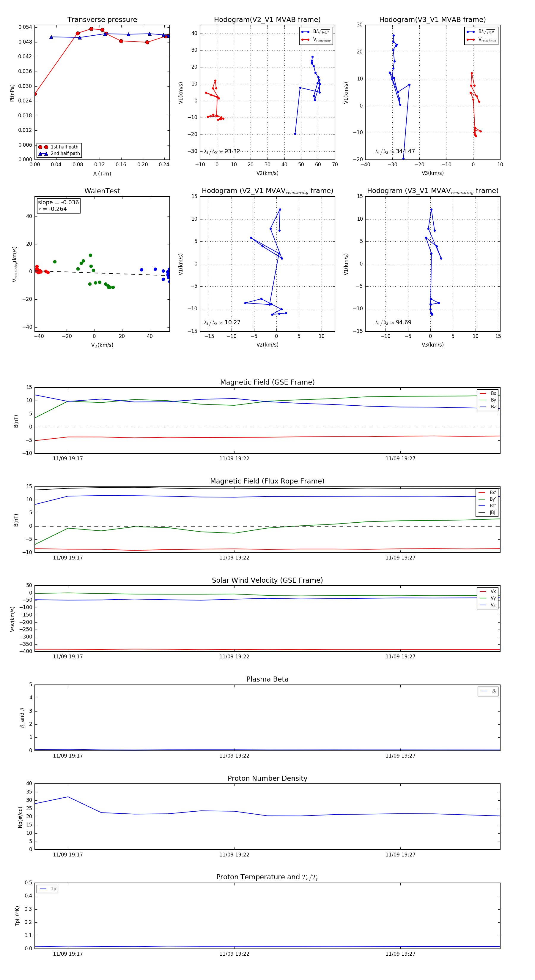Click the 'Tp(10^6K)' y-axis label
Viewport: 535px width, 980px height.
pos(17,916)
